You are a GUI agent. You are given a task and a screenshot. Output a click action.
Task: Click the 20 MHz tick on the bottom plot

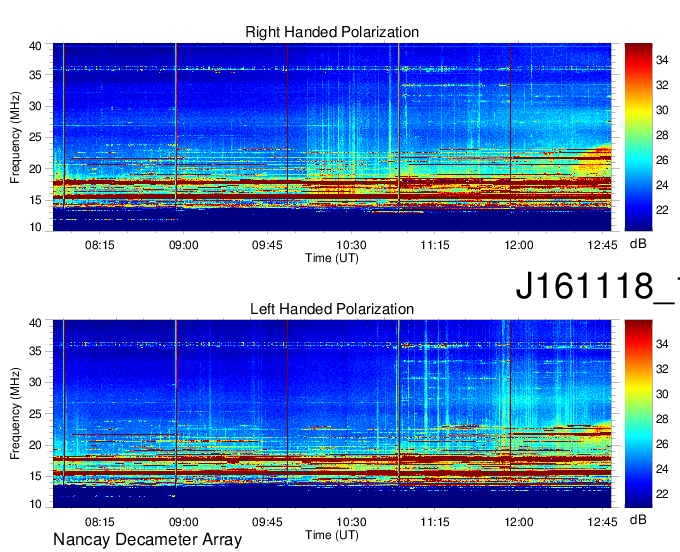[x=35, y=445]
